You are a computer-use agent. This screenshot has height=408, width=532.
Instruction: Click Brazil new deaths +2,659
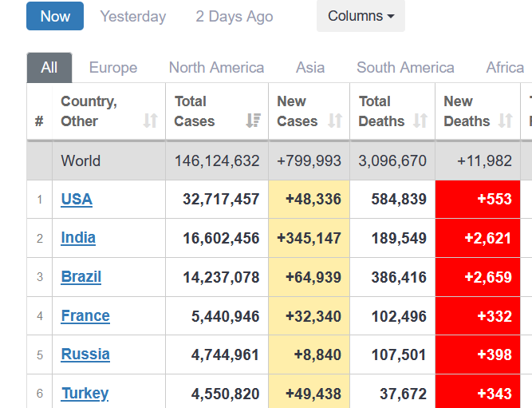pyautogui.click(x=488, y=277)
